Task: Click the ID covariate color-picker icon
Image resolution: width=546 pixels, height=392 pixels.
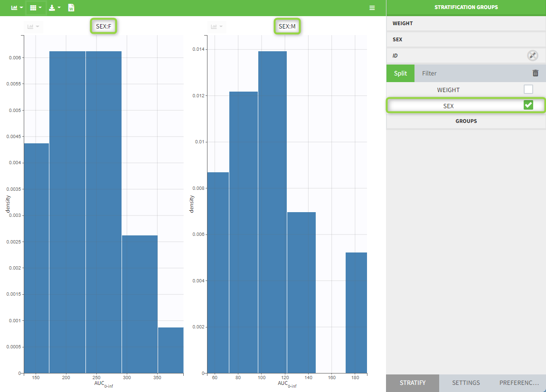Action: 533,56
